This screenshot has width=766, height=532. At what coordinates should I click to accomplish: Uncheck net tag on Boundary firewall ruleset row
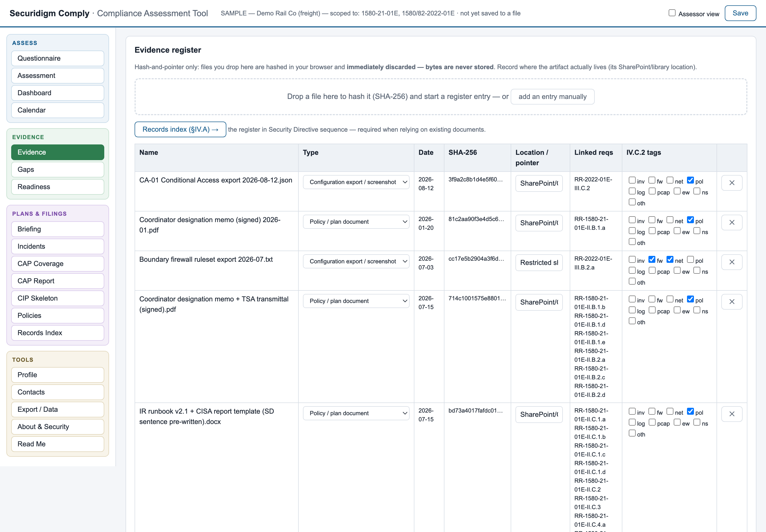click(670, 260)
